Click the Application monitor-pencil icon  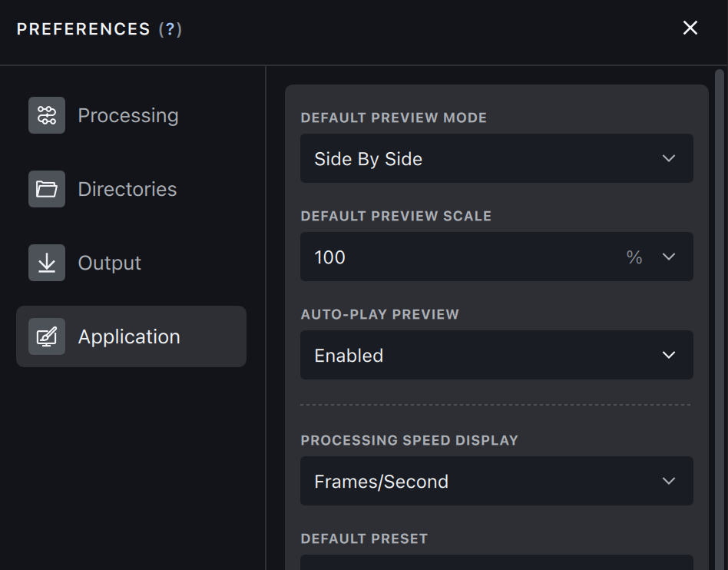pyautogui.click(x=47, y=336)
